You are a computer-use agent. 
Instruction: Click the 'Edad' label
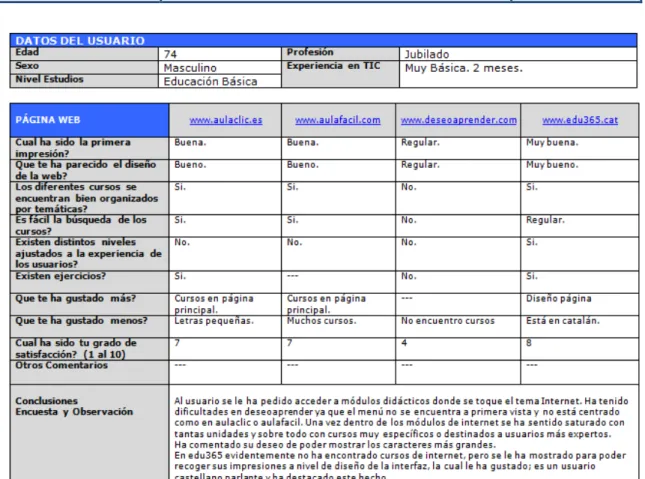(27, 52)
